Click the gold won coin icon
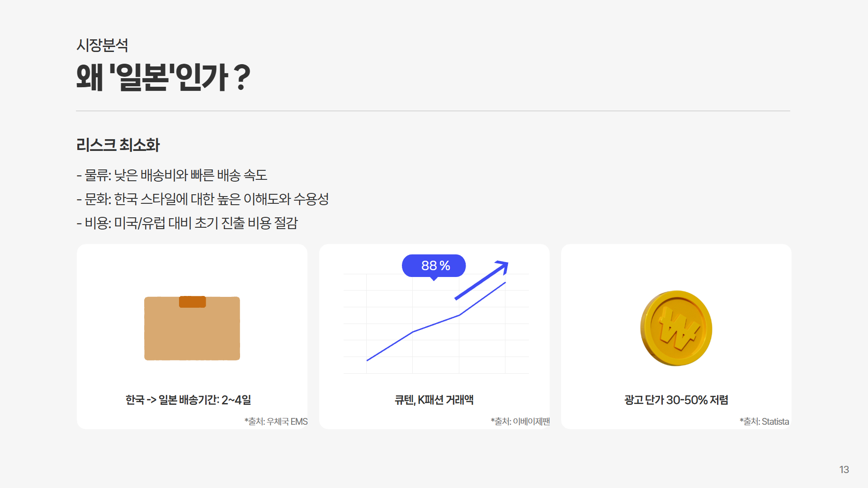Image resolution: width=868 pixels, height=488 pixels. click(x=676, y=328)
